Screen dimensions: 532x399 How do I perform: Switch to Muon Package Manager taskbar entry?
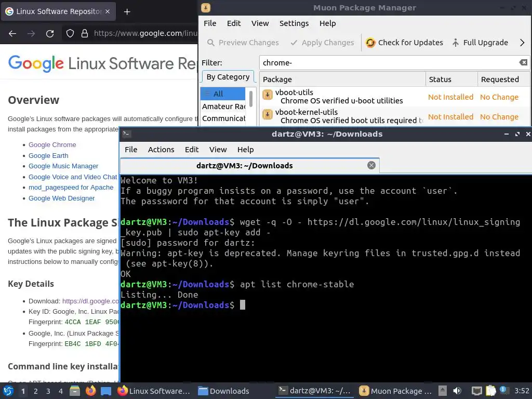coord(395,391)
